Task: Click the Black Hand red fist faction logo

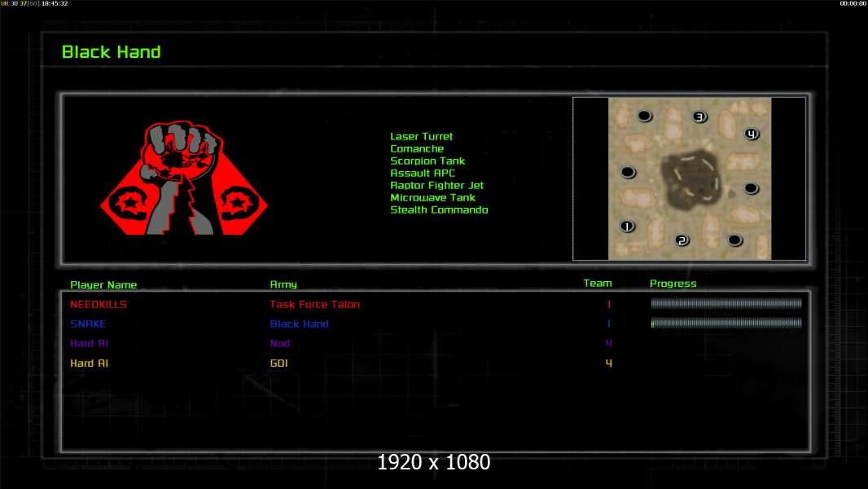Action: (184, 178)
